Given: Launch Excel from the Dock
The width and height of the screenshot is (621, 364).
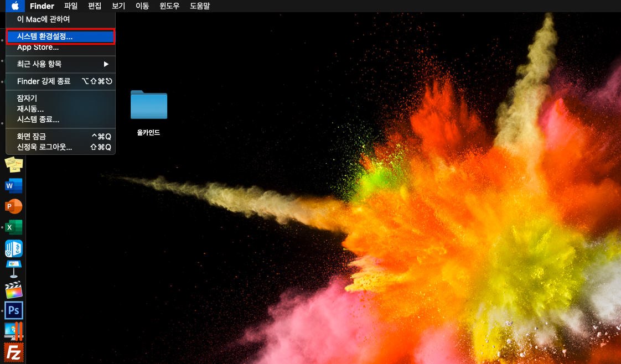Looking at the screenshot, I should click(x=13, y=227).
